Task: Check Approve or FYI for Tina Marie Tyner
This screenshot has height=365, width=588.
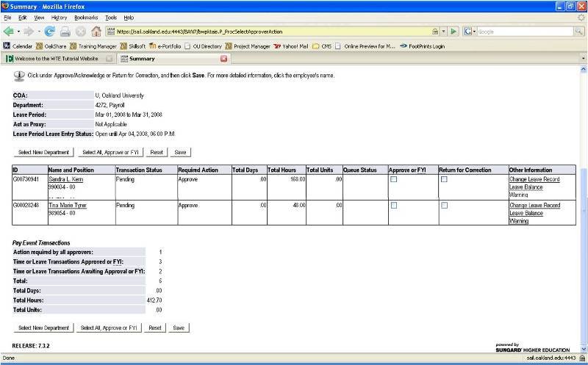Action: 394,206
